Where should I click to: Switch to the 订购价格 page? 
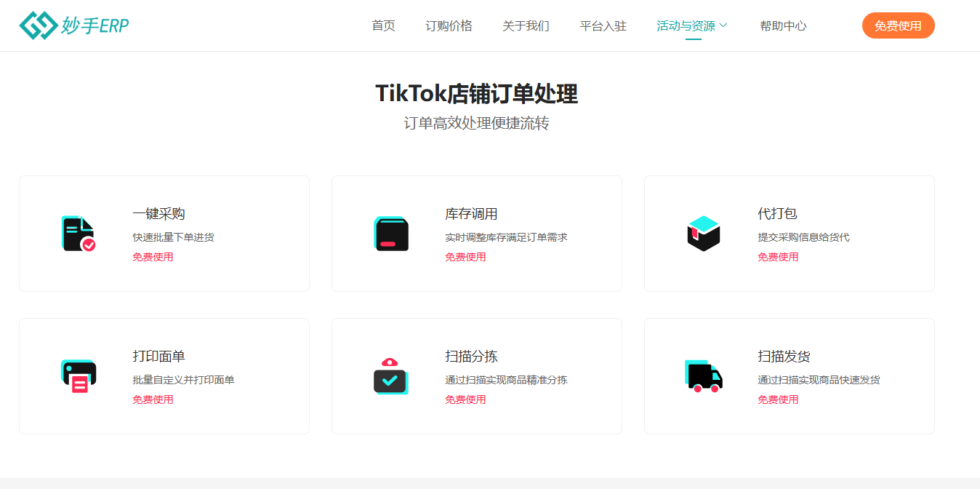pyautogui.click(x=449, y=25)
